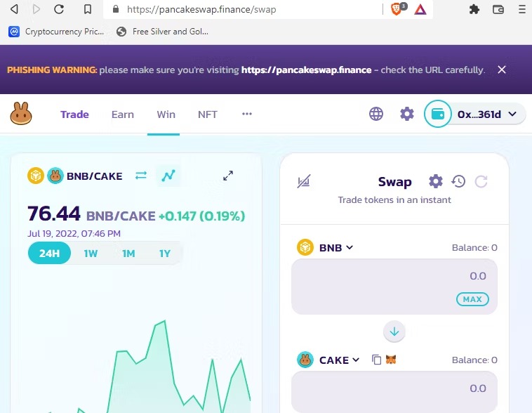Open the Cryptocurrency Prices bookmark
Viewport: 532px width, 413px height.
coord(56,32)
